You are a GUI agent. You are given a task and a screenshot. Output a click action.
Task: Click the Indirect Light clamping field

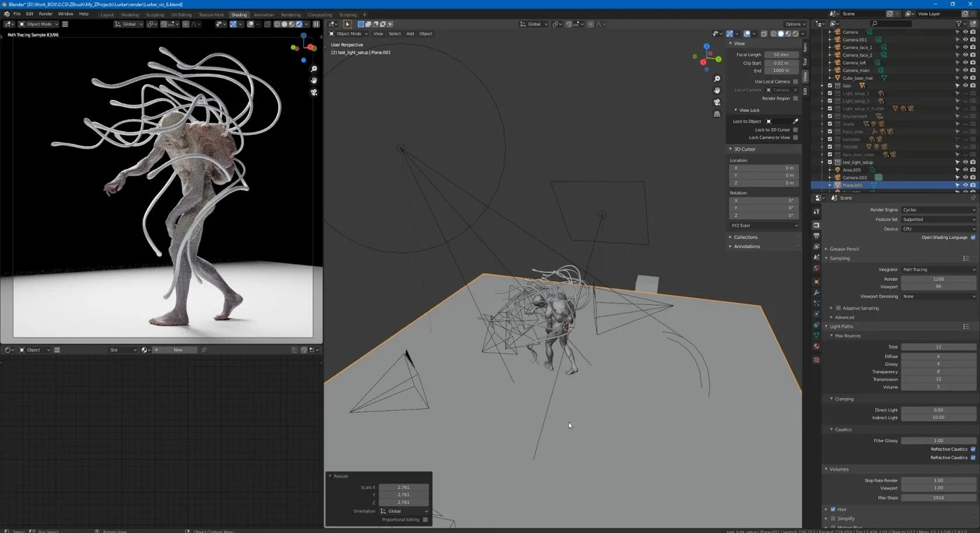(938, 418)
